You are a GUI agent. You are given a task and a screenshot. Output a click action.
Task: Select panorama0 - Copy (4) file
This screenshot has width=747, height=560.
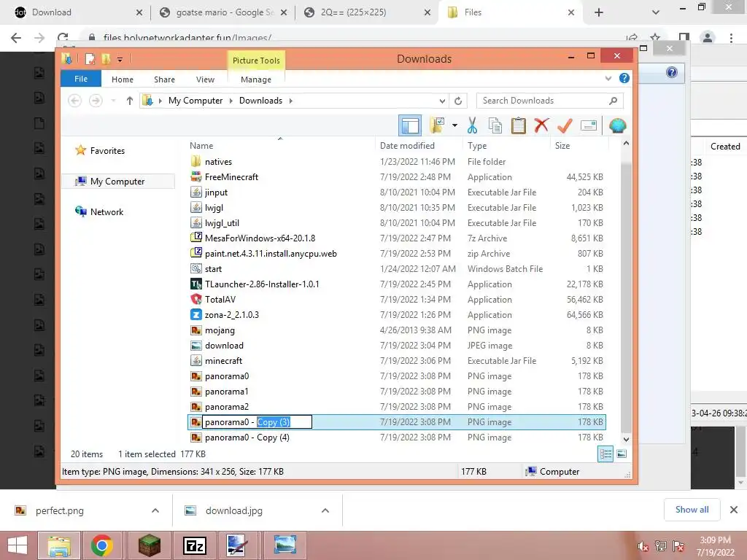247,437
